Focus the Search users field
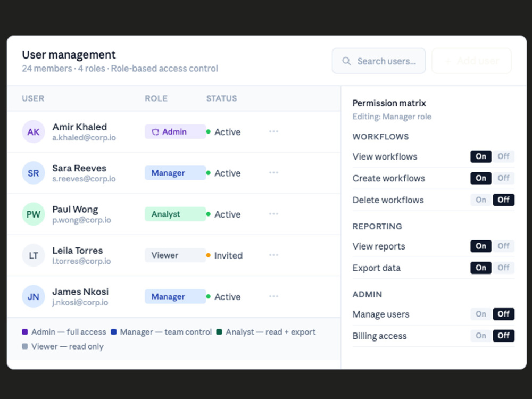Screen dimensions: 532x399 click(379, 61)
